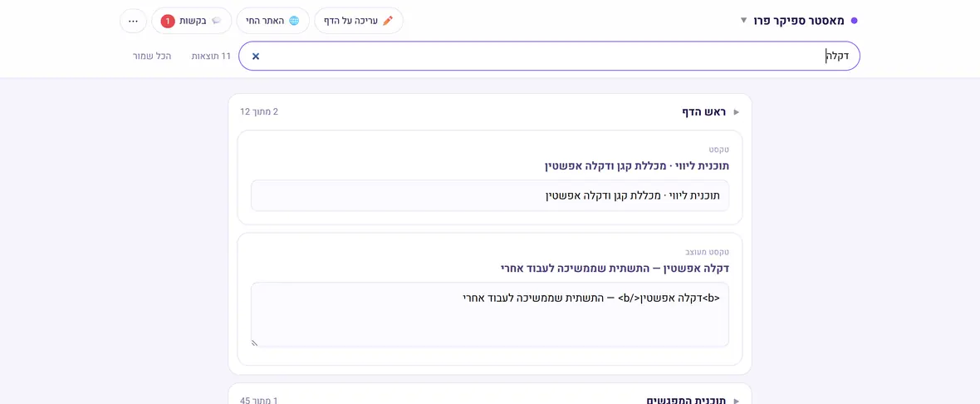Click heading תוכנית ליווי · מכללת קגן ודקלה אפשטין
The height and width of the screenshot is (404, 980).
pyautogui.click(x=636, y=165)
